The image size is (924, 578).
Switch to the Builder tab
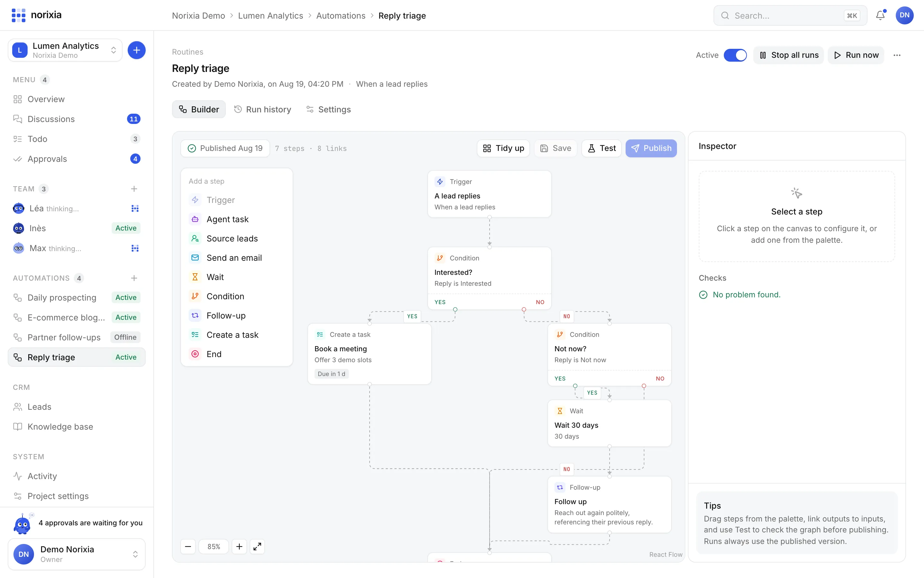click(199, 109)
